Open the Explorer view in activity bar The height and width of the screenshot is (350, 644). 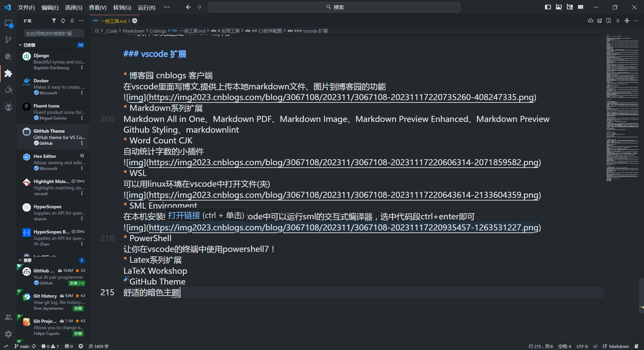[x=8, y=24]
